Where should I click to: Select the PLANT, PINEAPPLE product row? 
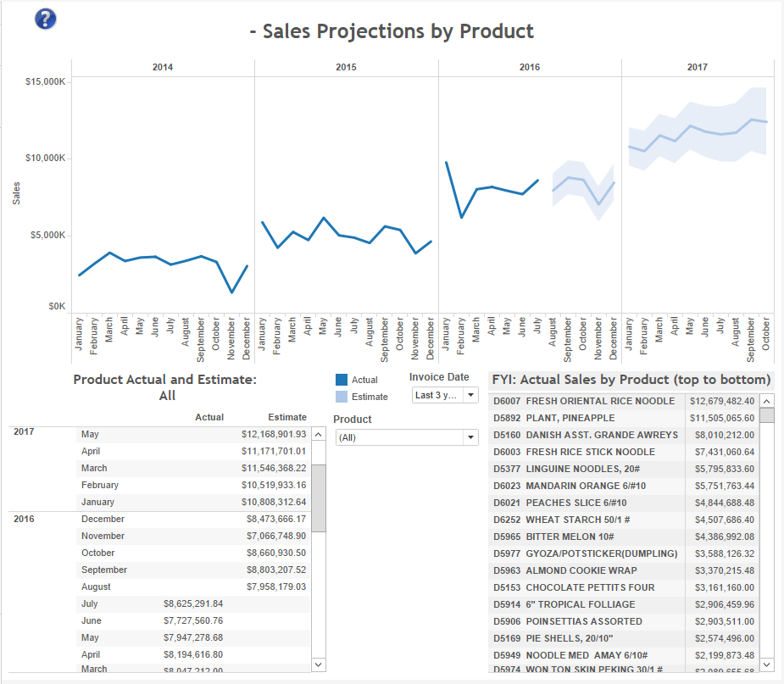624,418
